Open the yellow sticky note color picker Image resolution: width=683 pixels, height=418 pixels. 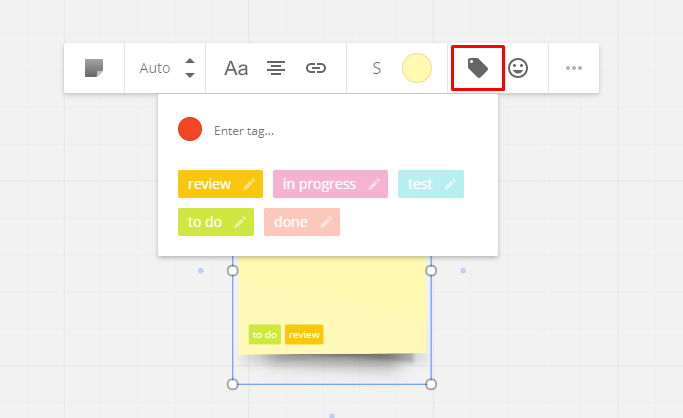(416, 68)
